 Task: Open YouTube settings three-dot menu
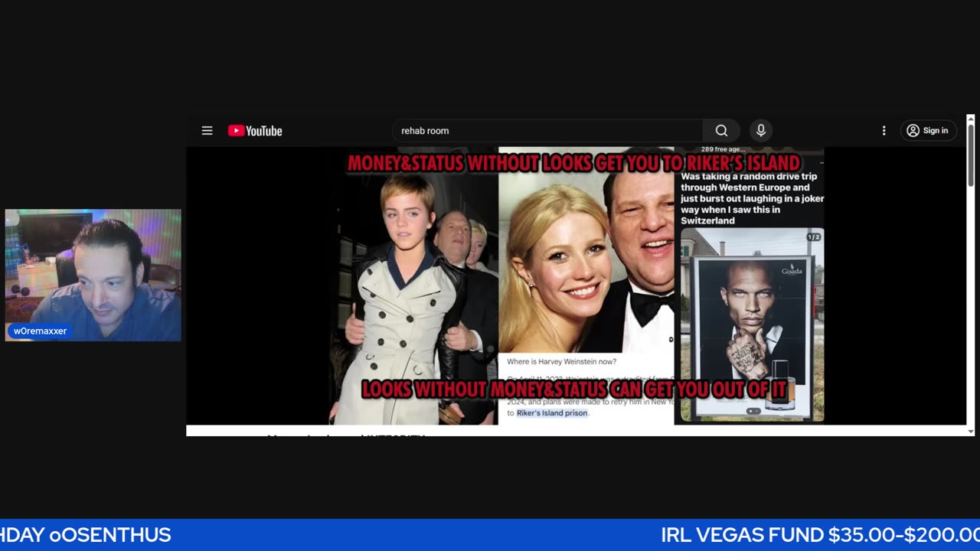click(x=884, y=131)
